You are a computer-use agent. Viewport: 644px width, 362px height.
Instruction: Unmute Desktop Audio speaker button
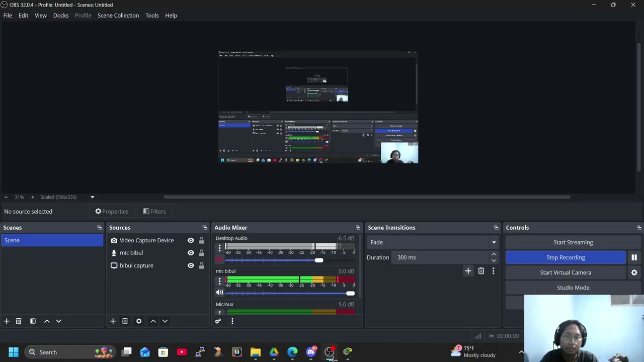tap(219, 259)
